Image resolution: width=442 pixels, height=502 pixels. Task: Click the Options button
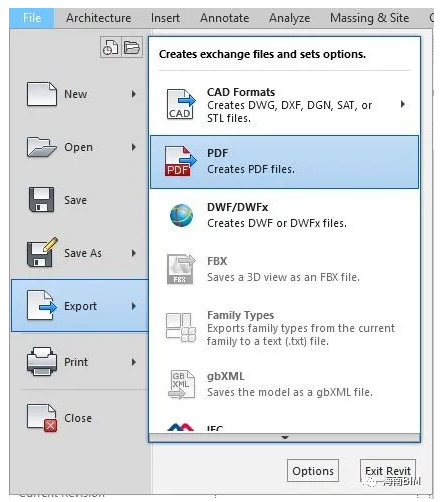coord(313,471)
